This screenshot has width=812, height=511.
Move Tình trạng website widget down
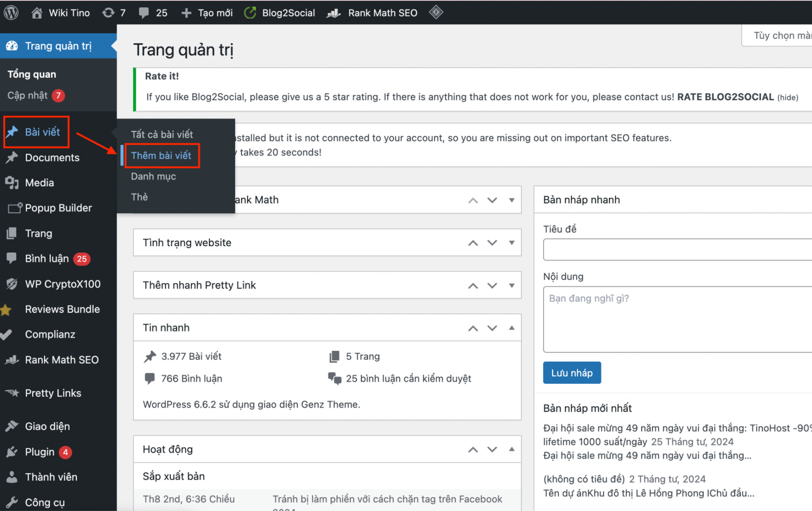(492, 243)
